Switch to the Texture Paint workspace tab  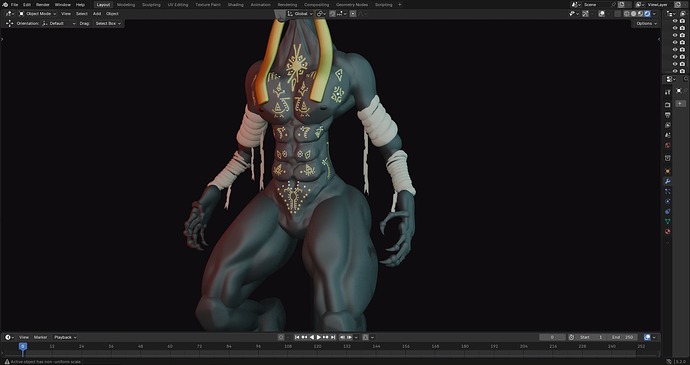click(208, 4)
